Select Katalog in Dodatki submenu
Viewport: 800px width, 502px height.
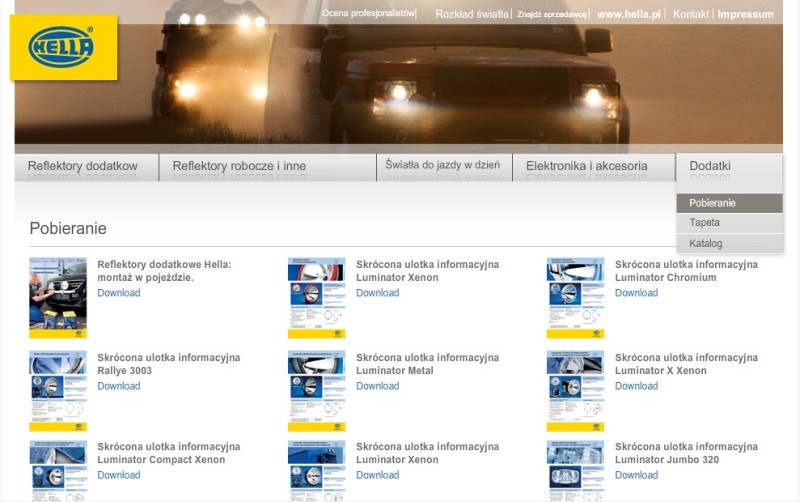(x=729, y=243)
